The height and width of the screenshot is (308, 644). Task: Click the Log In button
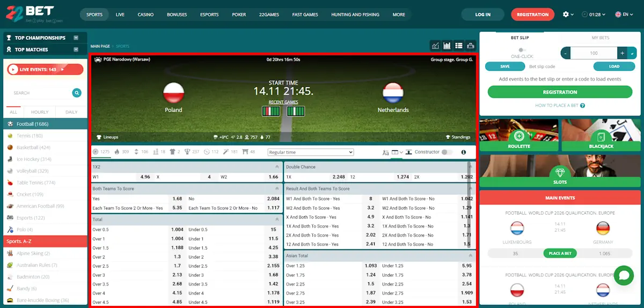(483, 14)
